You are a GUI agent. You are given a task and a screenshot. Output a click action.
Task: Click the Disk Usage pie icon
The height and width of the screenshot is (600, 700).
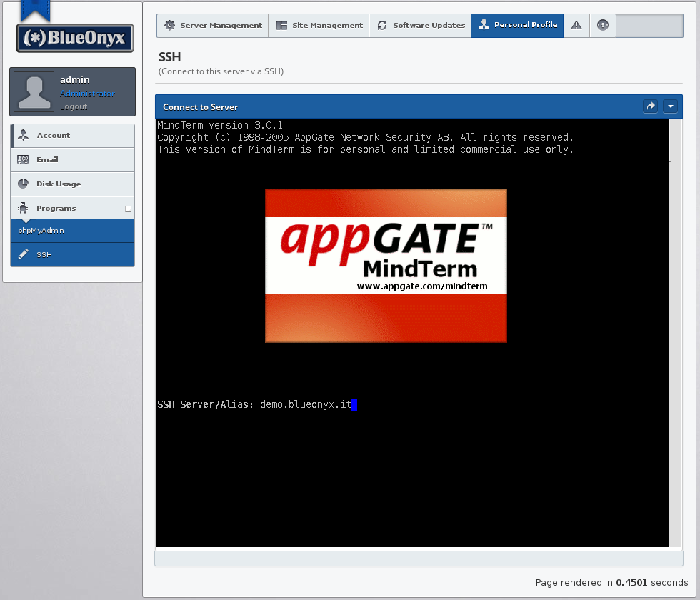tap(23, 184)
